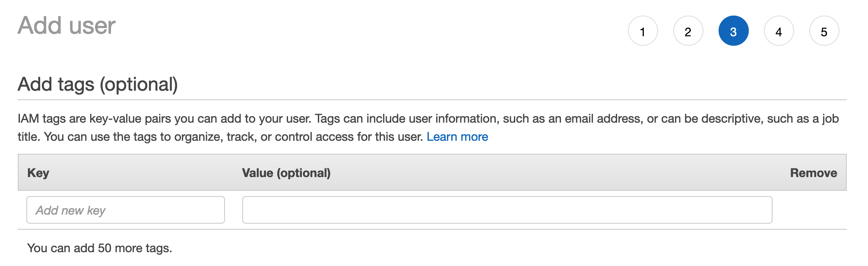Click the "You can add 50 more tags" text
Screen dimensions: 868x266
pyautogui.click(x=99, y=248)
